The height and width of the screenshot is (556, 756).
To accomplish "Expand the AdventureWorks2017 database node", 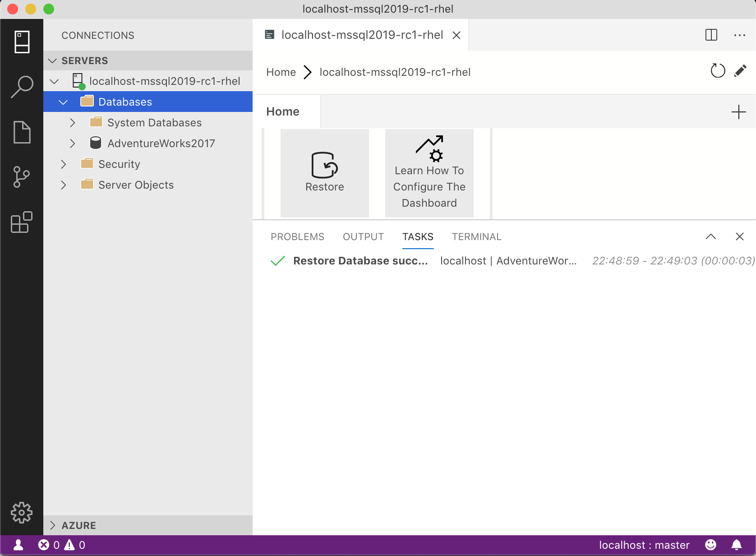I will (73, 144).
